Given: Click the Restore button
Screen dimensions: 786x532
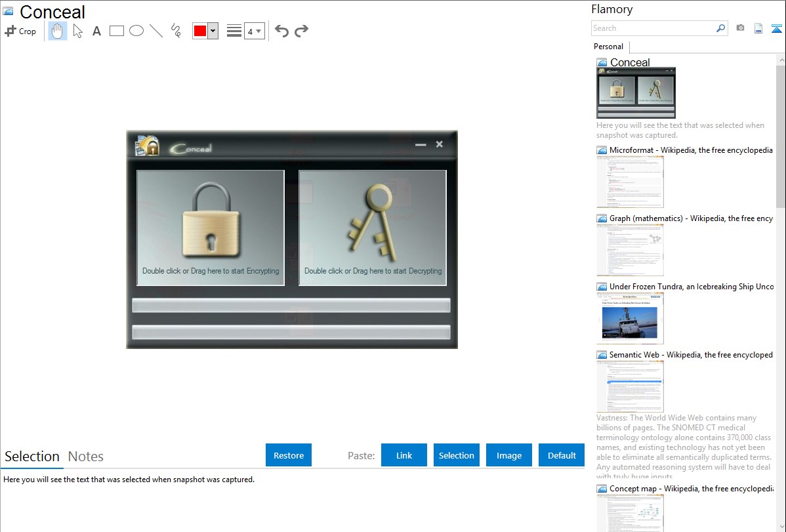Looking at the screenshot, I should 289,455.
